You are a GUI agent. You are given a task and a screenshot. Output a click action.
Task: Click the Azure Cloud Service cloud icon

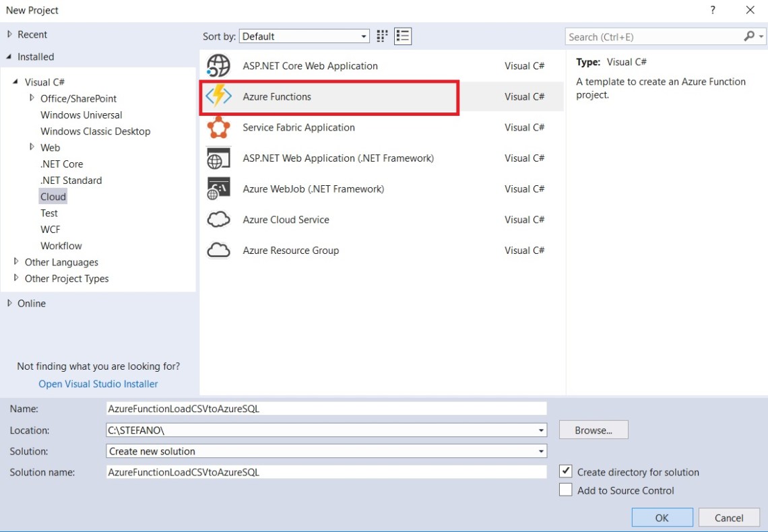[218, 220]
